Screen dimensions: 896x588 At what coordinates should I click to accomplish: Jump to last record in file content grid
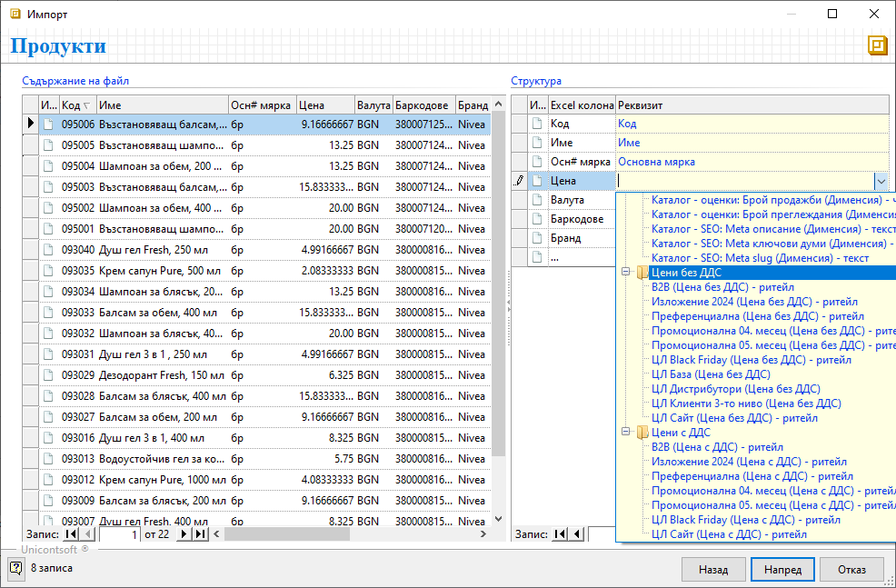[201, 534]
